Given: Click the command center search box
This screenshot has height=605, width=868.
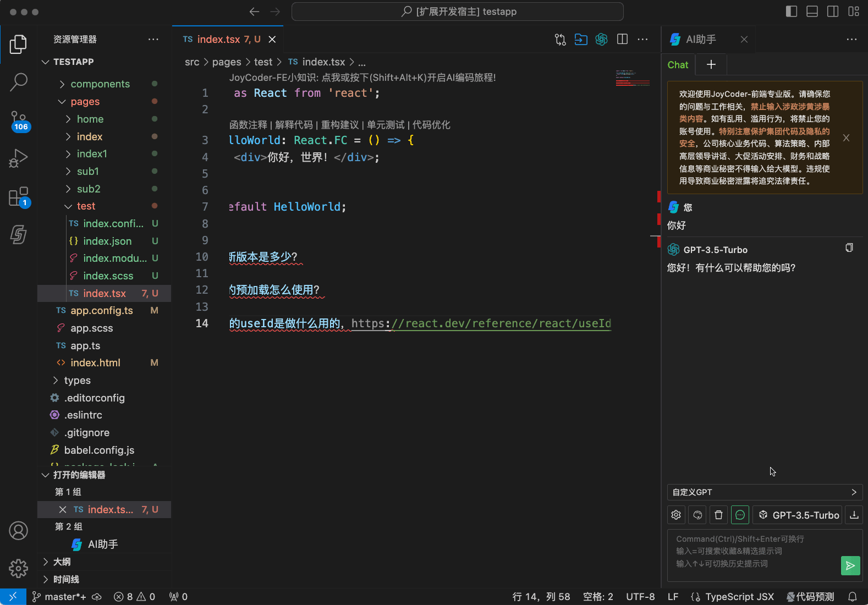Looking at the screenshot, I should tap(458, 12).
